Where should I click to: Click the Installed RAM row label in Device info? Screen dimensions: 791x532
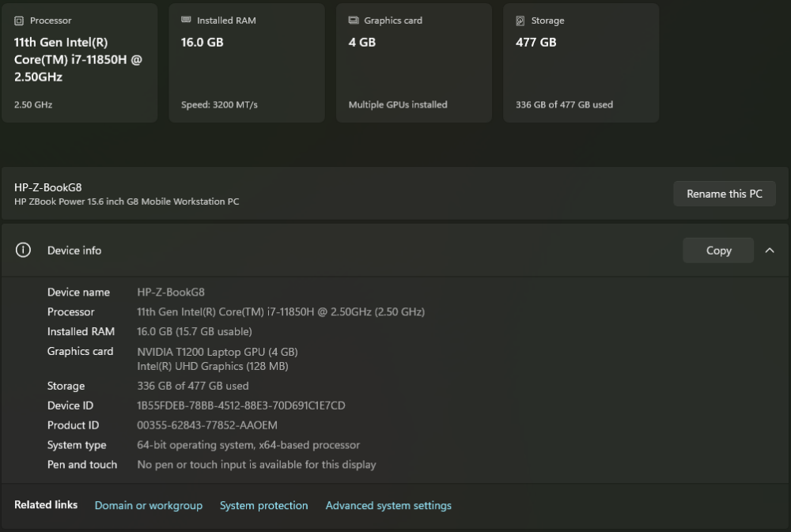coord(81,332)
